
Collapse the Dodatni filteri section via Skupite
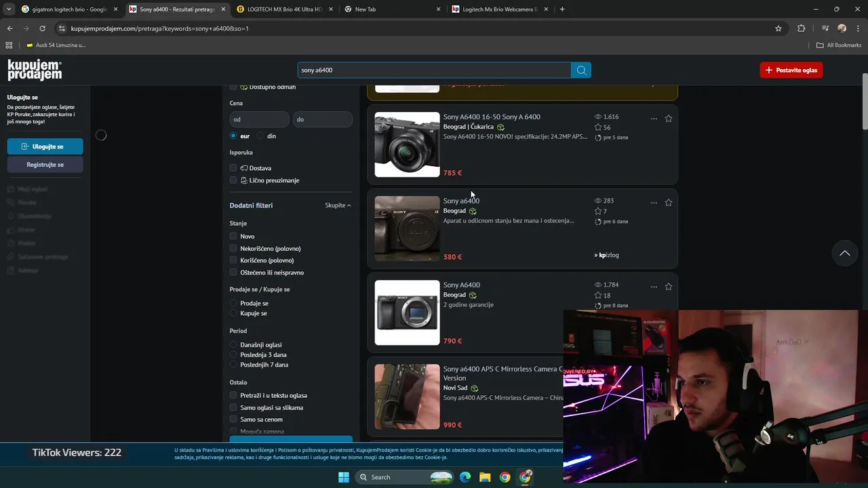(338, 205)
